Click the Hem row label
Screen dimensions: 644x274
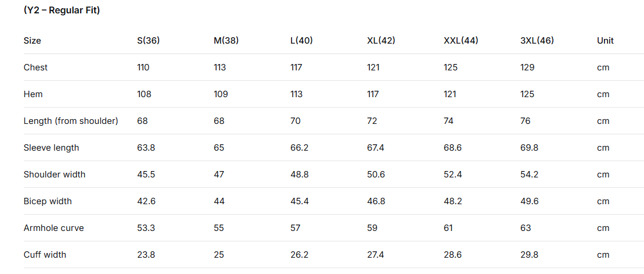click(x=33, y=94)
